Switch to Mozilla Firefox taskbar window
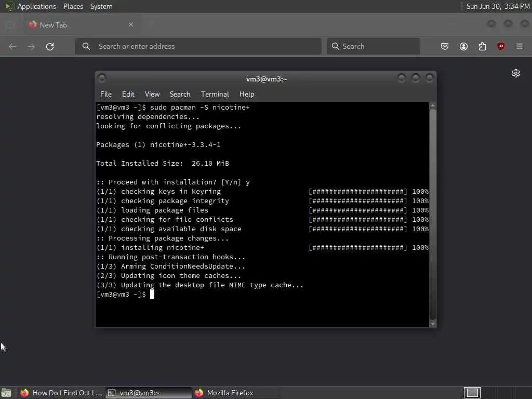This screenshot has height=399, width=532. pyautogui.click(x=236, y=393)
